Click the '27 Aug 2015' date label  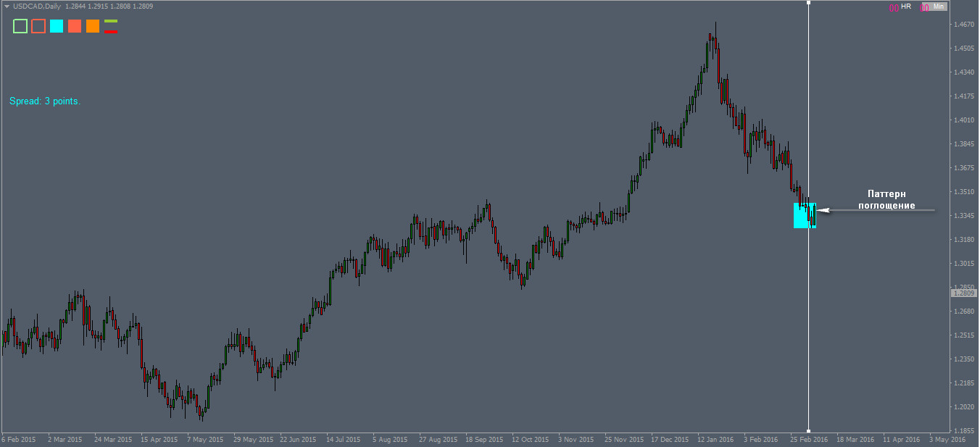point(437,440)
